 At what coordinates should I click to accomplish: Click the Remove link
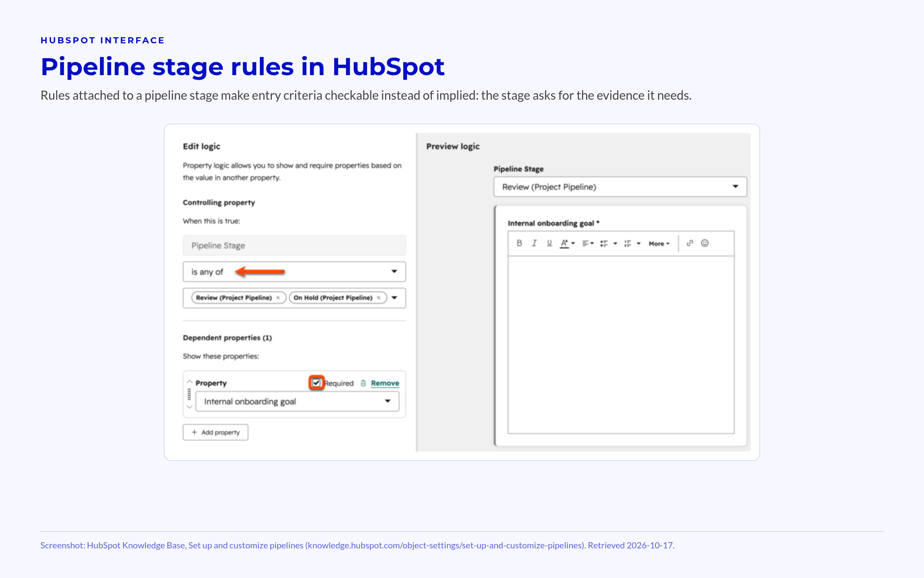[x=385, y=383]
